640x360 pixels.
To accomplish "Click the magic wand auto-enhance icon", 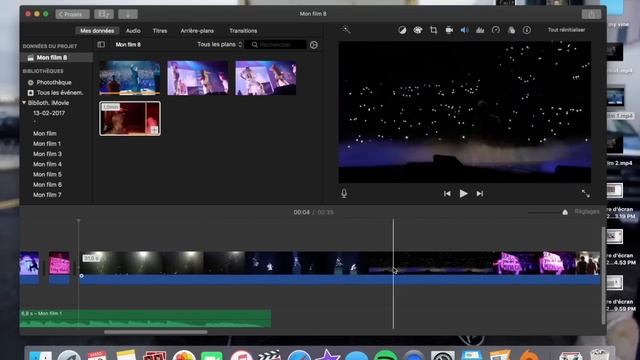I will 346,30.
